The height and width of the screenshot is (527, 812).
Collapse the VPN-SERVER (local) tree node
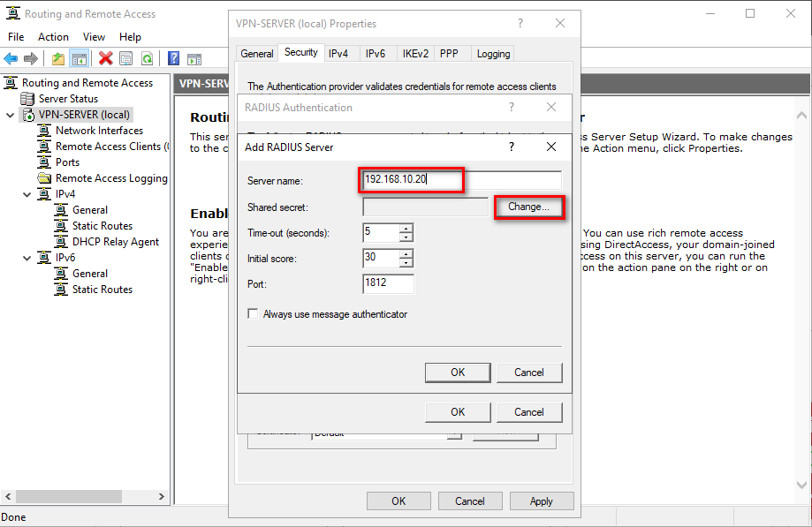[10, 115]
